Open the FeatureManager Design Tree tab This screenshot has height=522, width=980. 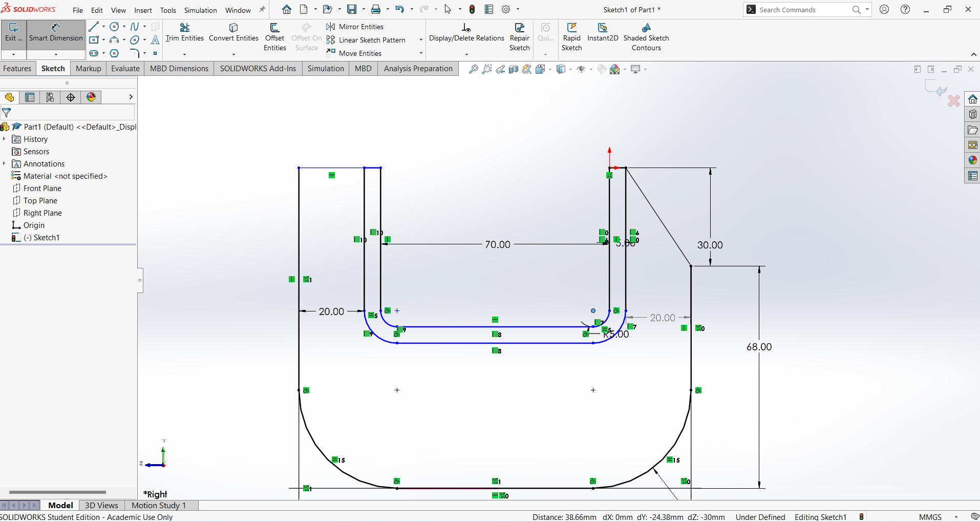click(10, 97)
